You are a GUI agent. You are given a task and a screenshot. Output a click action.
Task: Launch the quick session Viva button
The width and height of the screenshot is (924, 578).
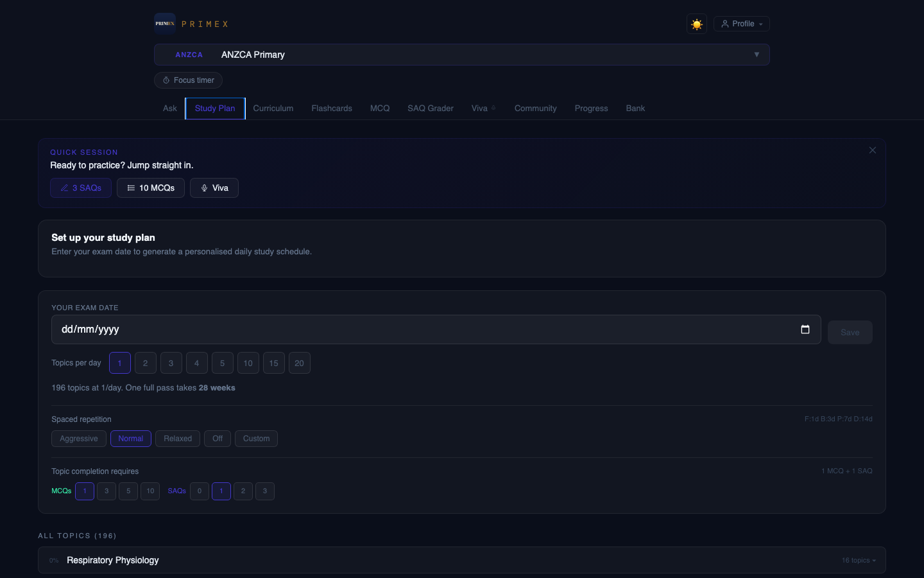214,188
